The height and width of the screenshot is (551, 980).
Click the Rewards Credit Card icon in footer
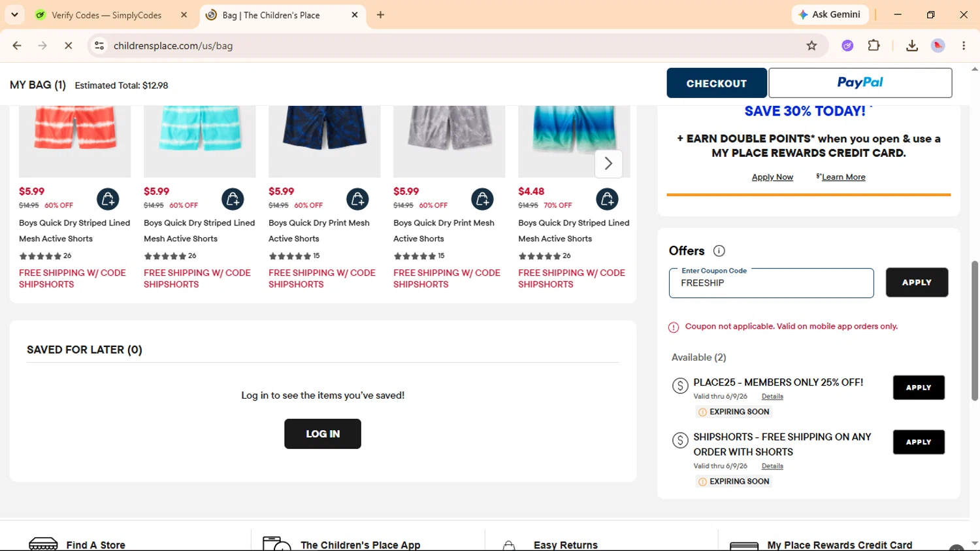coord(743,546)
